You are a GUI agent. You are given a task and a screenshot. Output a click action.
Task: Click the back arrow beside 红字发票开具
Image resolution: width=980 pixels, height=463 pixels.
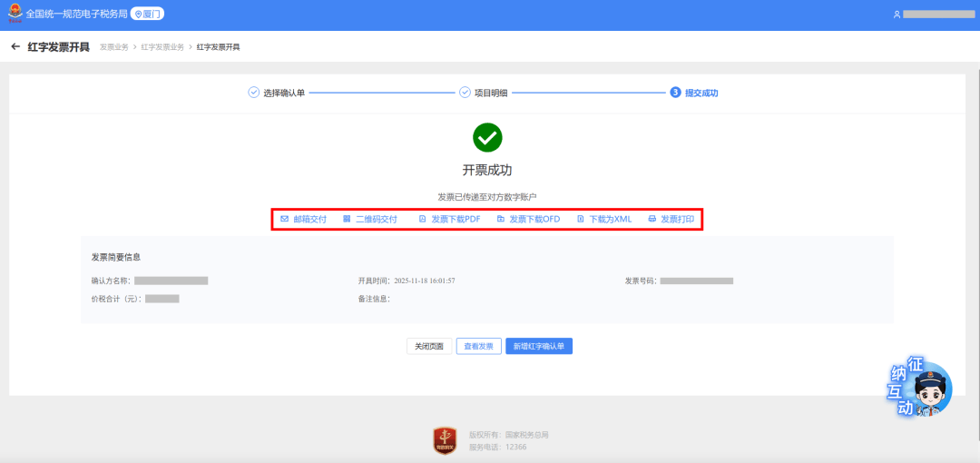point(15,46)
